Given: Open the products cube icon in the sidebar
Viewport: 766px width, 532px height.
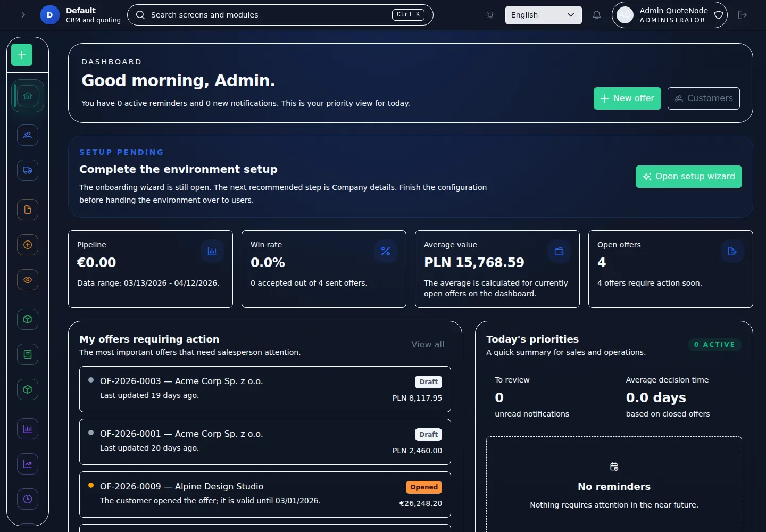Looking at the screenshot, I should click(x=27, y=319).
